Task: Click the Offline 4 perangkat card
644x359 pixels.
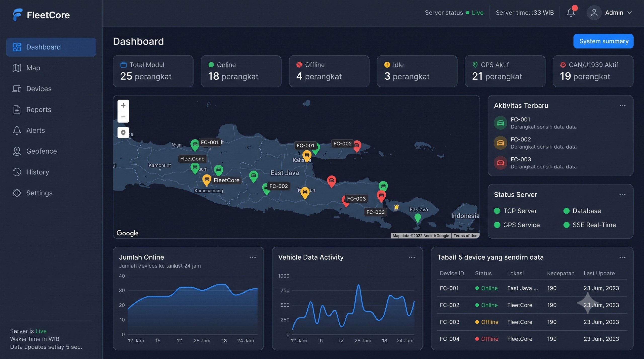Action: 329,71
